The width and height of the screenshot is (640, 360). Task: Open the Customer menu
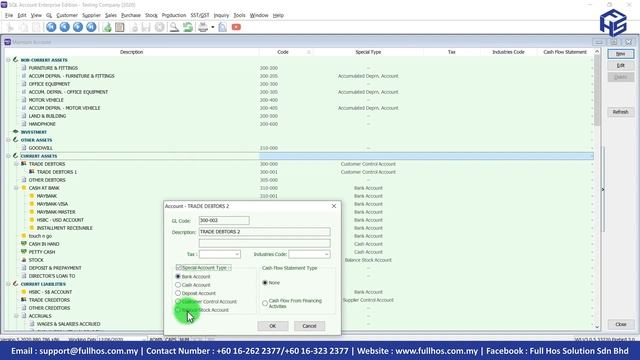pos(67,15)
